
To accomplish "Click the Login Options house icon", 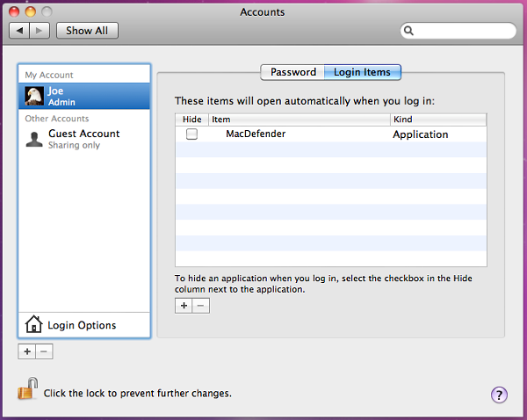I will tap(33, 325).
